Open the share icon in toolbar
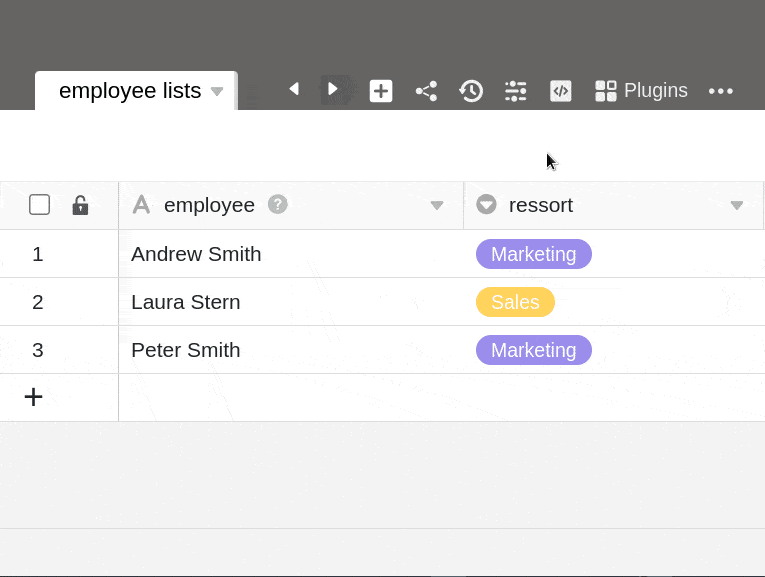 click(426, 91)
